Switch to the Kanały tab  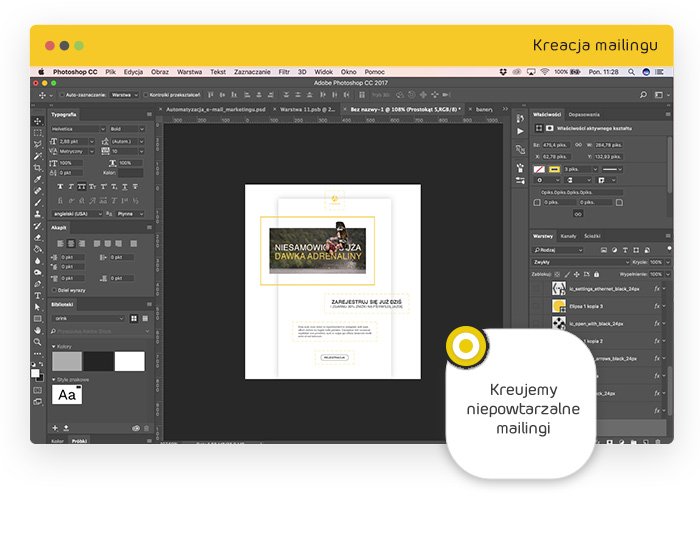(x=568, y=236)
